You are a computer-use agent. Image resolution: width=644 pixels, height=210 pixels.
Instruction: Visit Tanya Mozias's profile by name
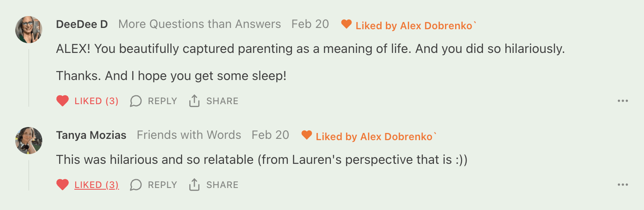pos(91,135)
